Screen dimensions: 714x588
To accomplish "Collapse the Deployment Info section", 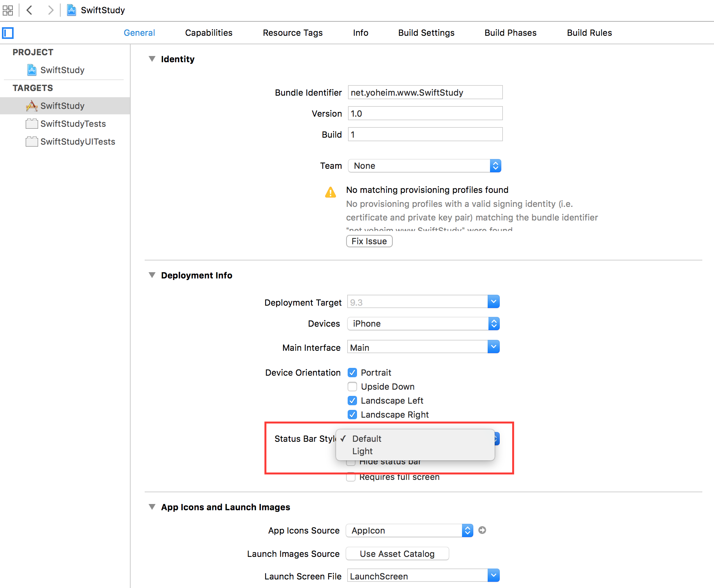I will tap(152, 275).
